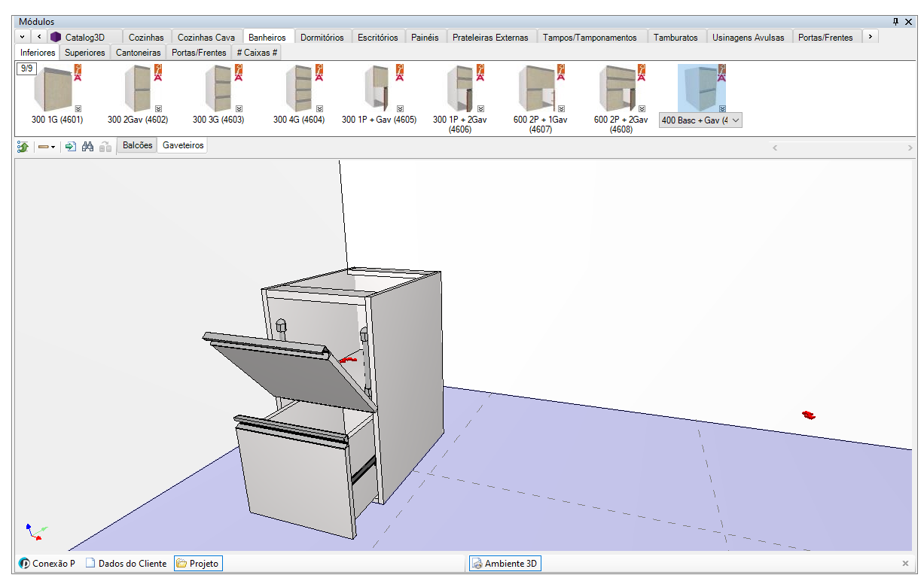Screen dimensions: 924x578
Task: Open info icon for 300 1G (4601)
Action: coord(77,72)
